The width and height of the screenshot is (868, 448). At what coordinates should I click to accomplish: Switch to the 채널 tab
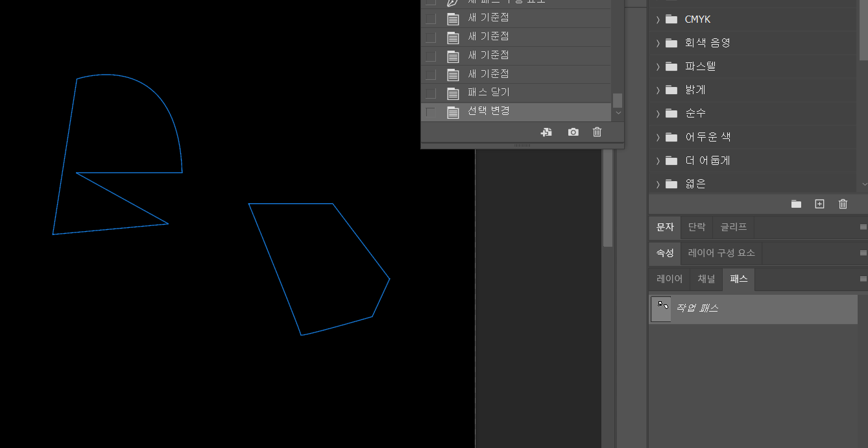coord(706,279)
